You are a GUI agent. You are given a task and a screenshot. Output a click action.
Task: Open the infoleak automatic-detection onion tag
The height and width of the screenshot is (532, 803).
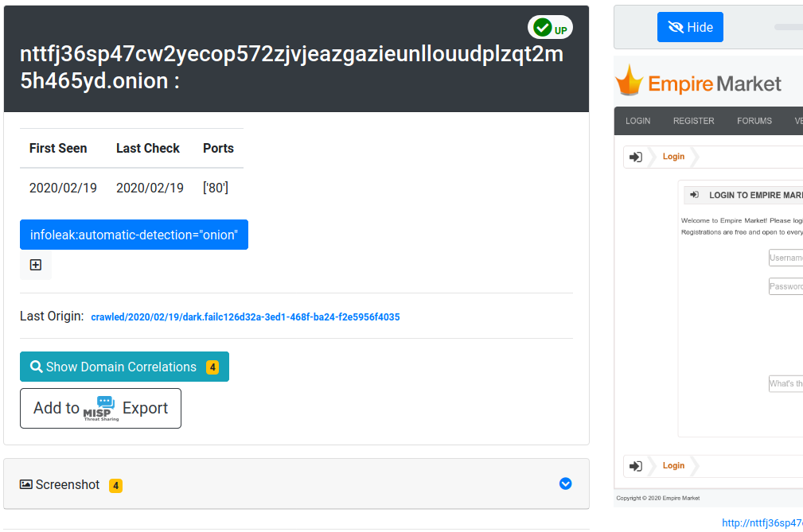tap(134, 235)
